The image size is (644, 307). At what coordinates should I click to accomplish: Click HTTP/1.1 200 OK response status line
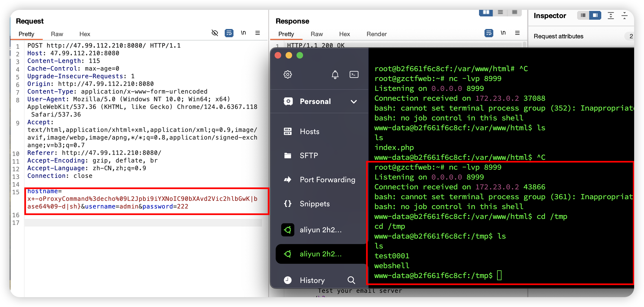pyautogui.click(x=316, y=45)
